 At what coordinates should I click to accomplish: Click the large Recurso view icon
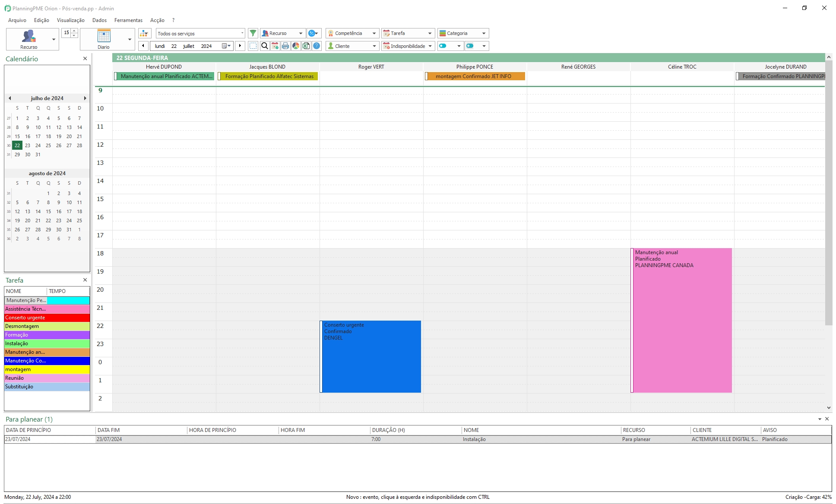point(28,36)
